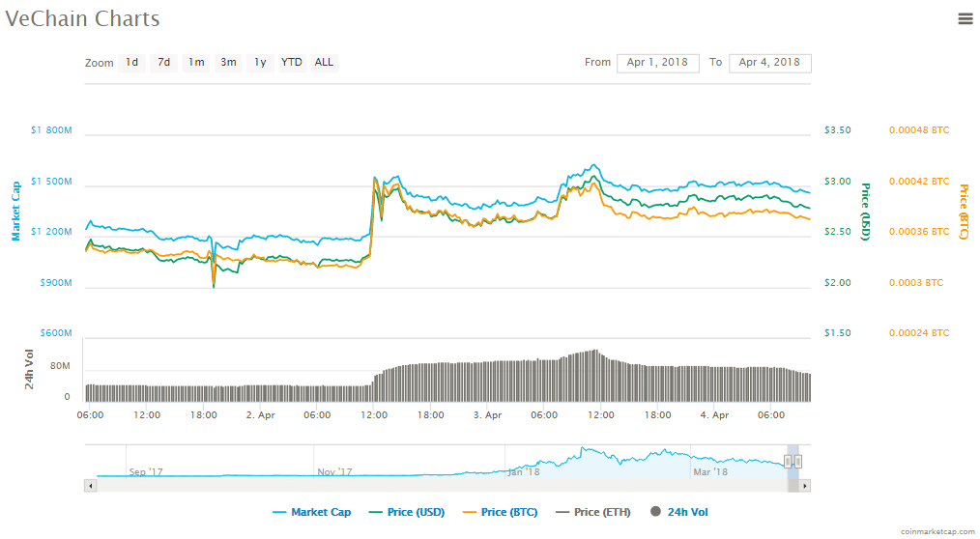Click the navigator right range handle
This screenshot has width=980, height=539.
tap(798, 462)
